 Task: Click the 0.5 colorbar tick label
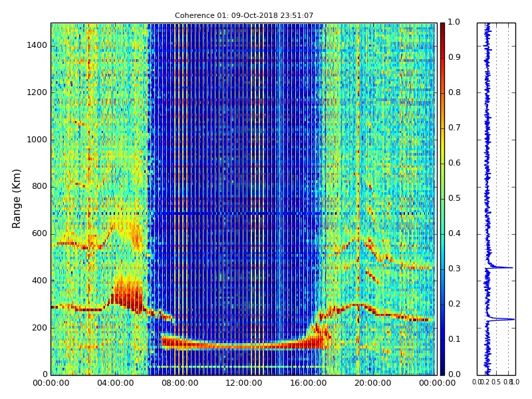pyautogui.click(x=454, y=198)
